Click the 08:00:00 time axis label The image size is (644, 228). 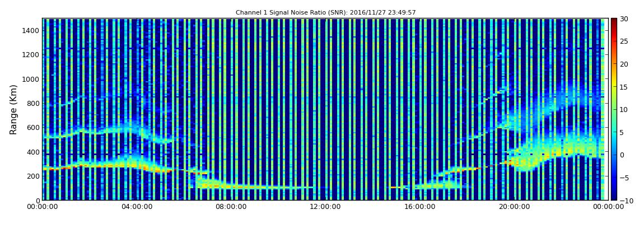point(230,207)
